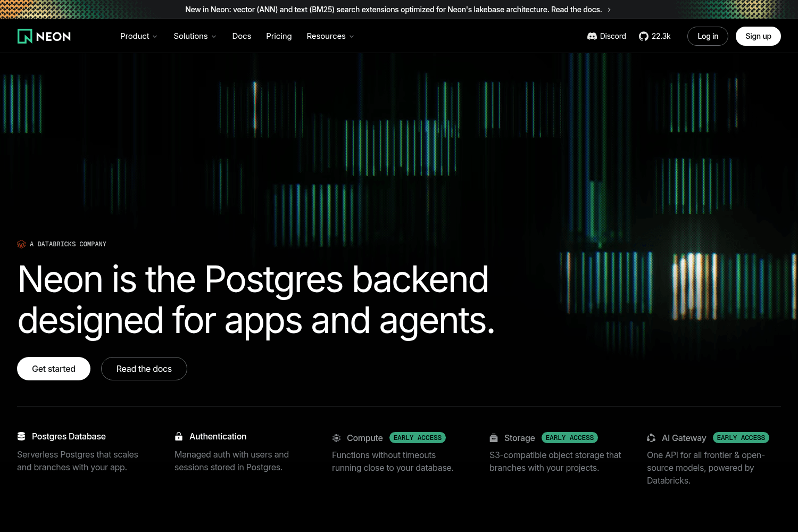Click the Compute chip icon

coord(336,438)
